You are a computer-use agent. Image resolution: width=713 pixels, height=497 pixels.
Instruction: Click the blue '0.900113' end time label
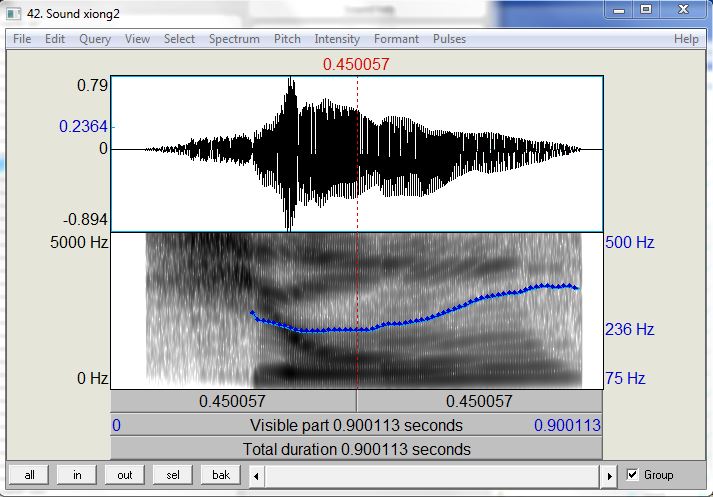(x=567, y=425)
